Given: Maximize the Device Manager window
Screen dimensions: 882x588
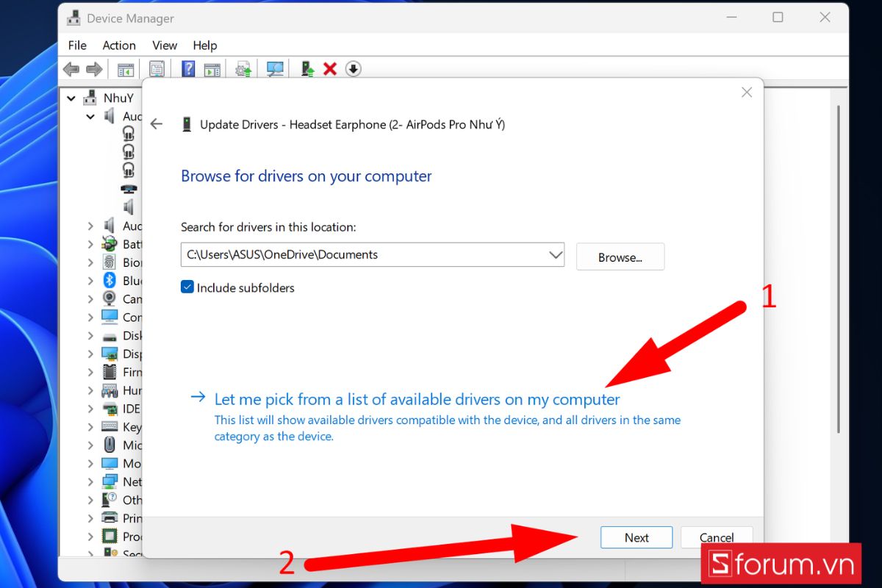Looking at the screenshot, I should click(778, 18).
